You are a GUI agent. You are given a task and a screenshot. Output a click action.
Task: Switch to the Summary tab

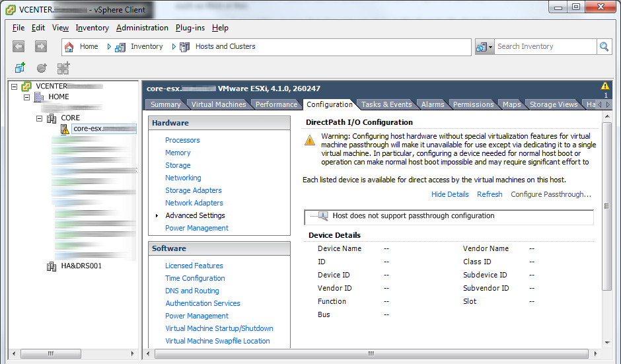(165, 104)
